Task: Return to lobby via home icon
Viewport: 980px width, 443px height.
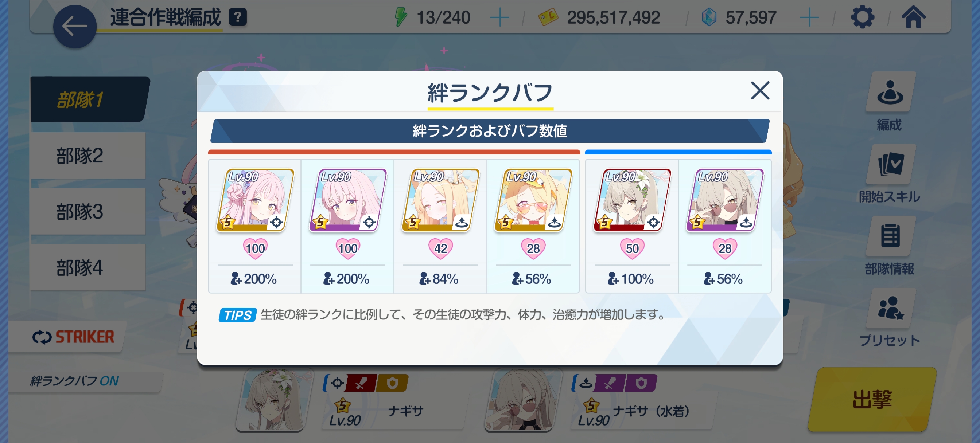Action: click(x=913, y=17)
